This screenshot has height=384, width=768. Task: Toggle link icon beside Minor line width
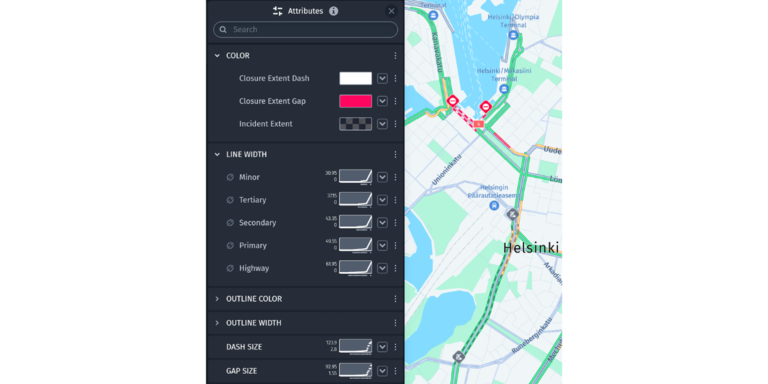(x=230, y=177)
